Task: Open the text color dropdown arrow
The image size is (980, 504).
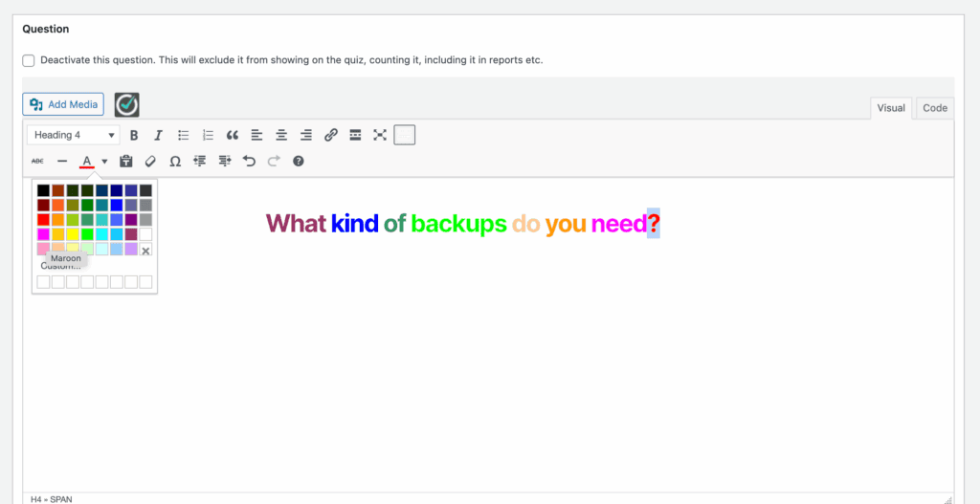Action: 104,161
